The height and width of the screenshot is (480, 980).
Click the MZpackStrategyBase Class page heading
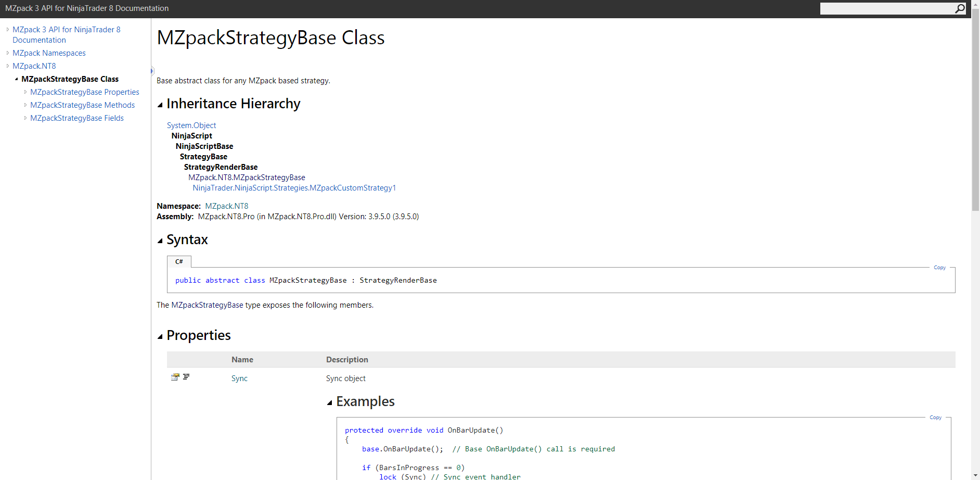270,38
